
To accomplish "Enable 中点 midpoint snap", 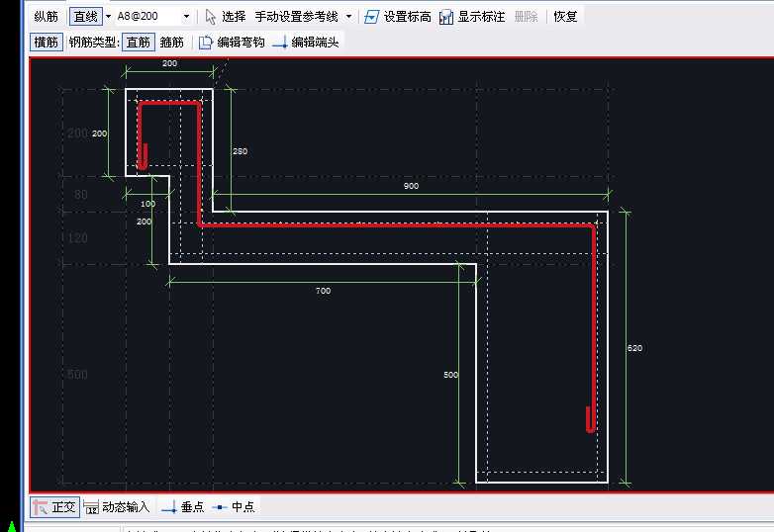I will pos(234,507).
